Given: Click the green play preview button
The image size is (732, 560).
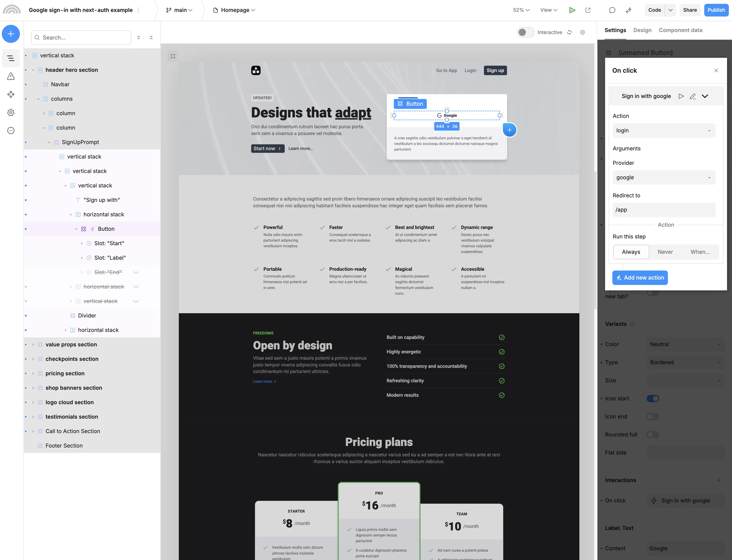Looking at the screenshot, I should click(x=572, y=10).
